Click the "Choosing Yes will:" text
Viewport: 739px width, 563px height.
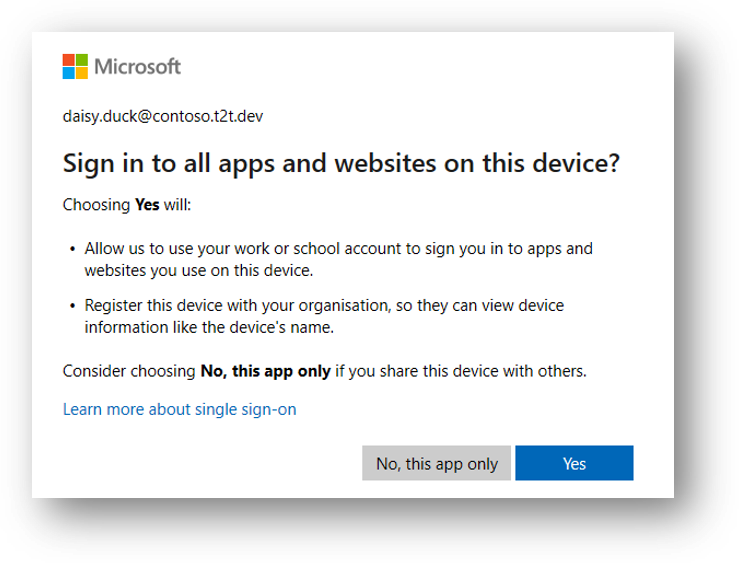127,205
